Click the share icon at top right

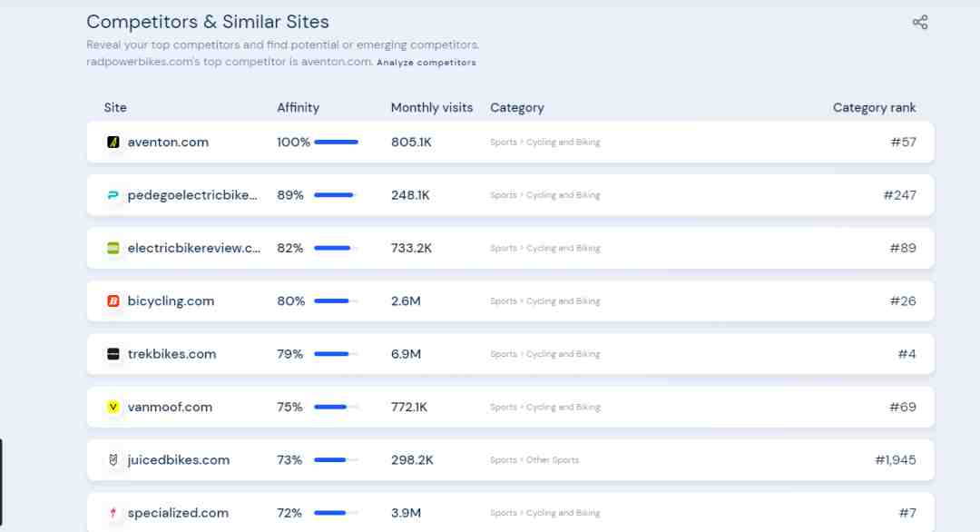[x=920, y=23]
